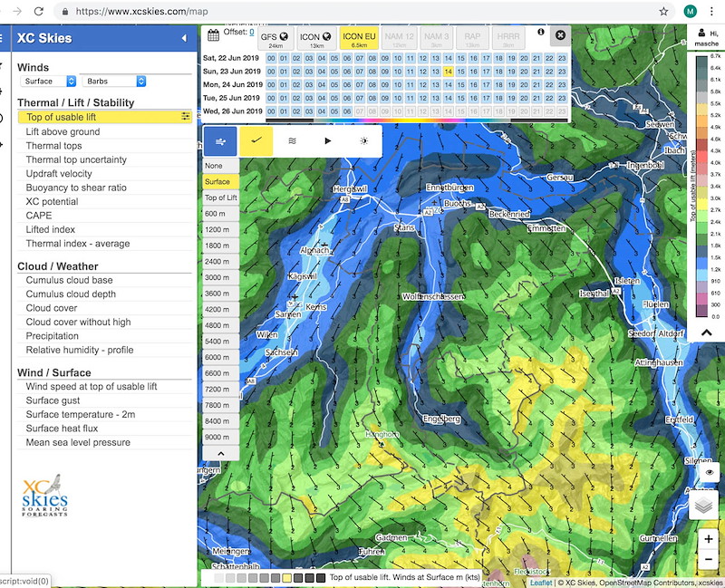Pick the darkest opacity swatch in bottom bar
This screenshot has height=588, width=725.
click(x=321, y=578)
